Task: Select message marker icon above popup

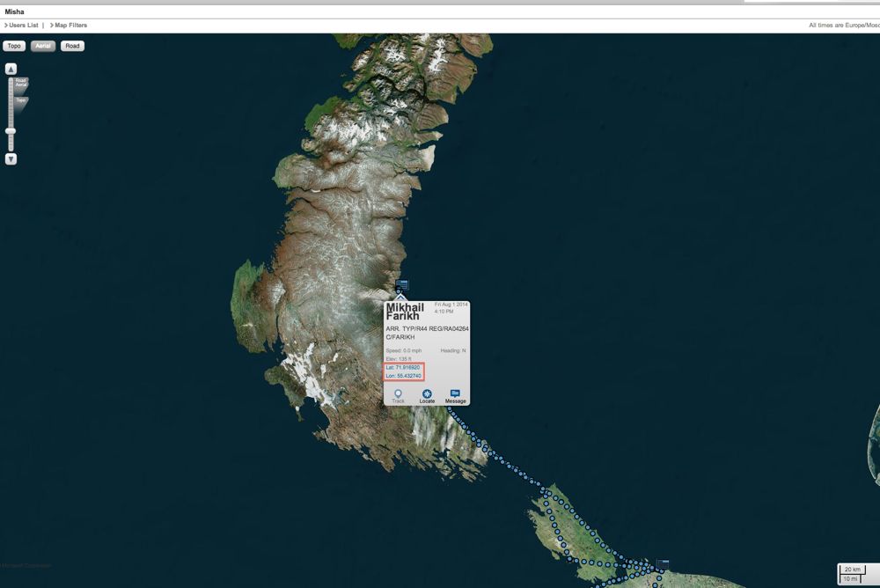Action: tap(402, 284)
